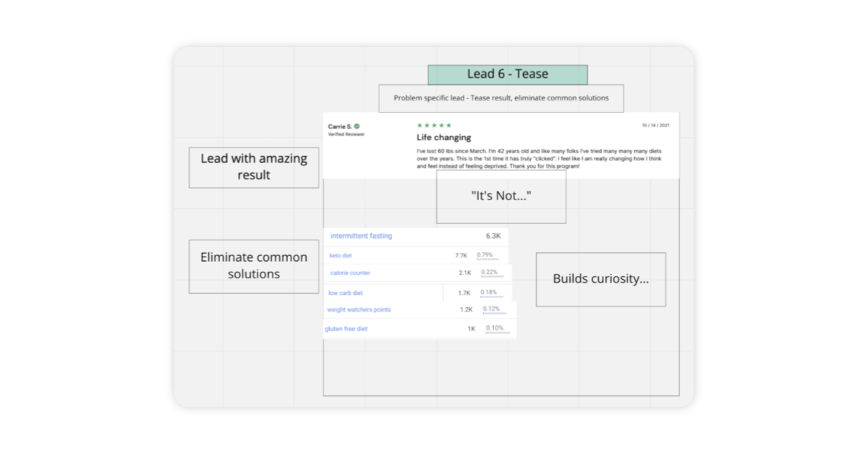Image resolution: width=868 pixels, height=454 pixels.
Task: Select the "Lead with amazing result" annotation box
Action: tap(253, 167)
